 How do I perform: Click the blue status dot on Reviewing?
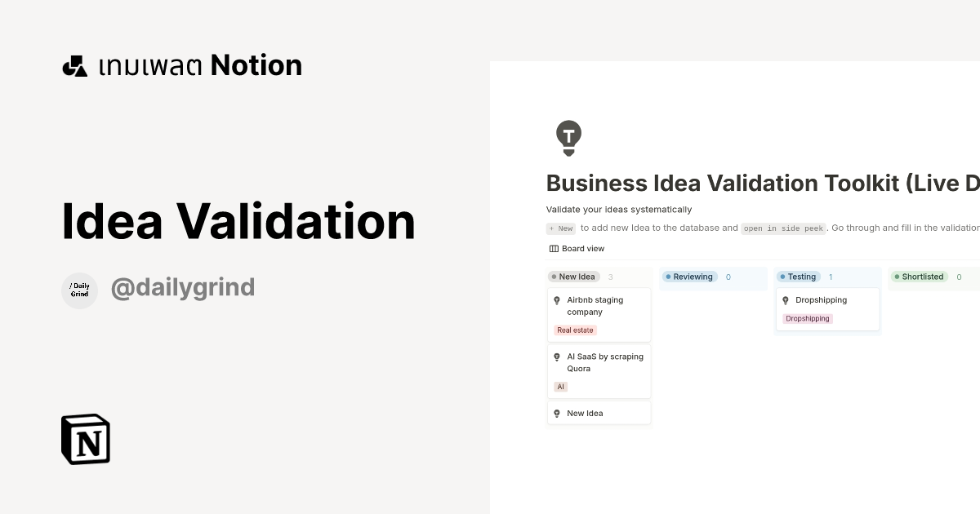tap(668, 277)
